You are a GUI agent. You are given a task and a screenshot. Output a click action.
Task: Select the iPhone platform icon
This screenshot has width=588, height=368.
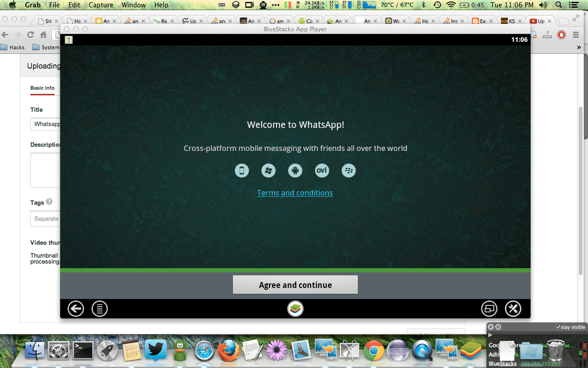click(x=242, y=170)
